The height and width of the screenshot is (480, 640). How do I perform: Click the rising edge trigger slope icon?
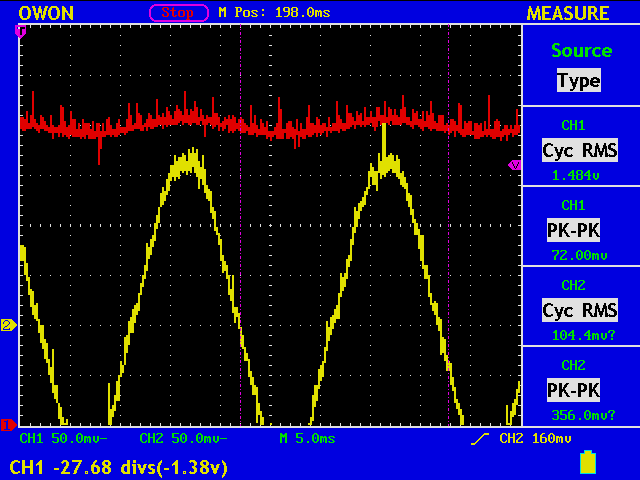click(x=480, y=439)
